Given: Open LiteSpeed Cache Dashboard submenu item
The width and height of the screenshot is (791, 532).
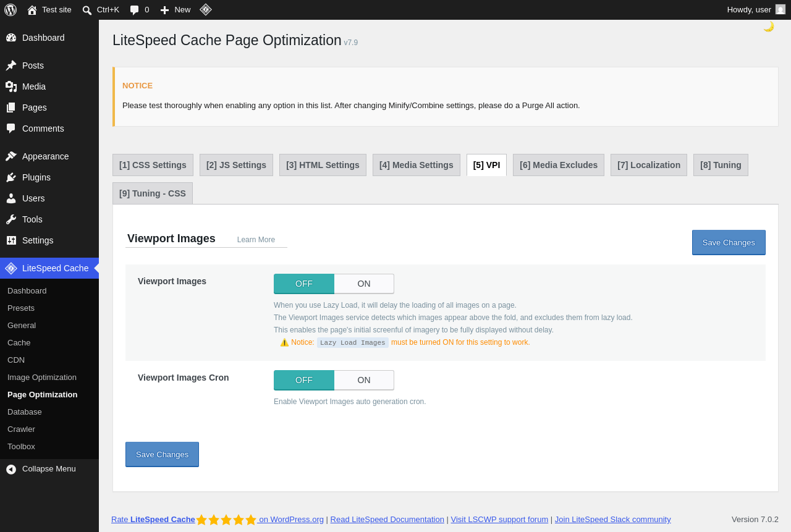Looking at the screenshot, I should [x=27, y=291].
